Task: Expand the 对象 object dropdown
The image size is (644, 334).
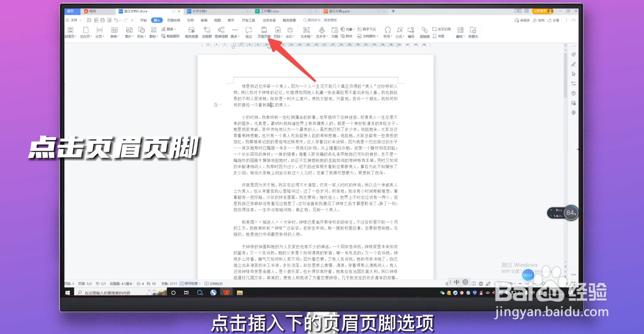Action: (348, 29)
